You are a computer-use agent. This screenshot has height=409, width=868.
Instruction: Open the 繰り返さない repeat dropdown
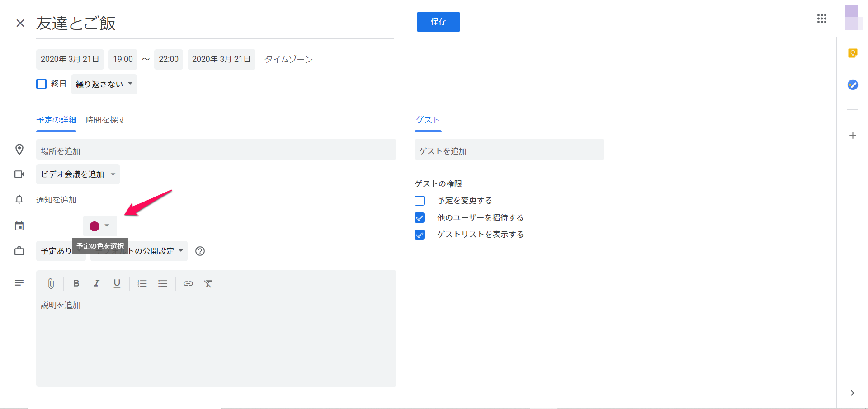click(104, 84)
